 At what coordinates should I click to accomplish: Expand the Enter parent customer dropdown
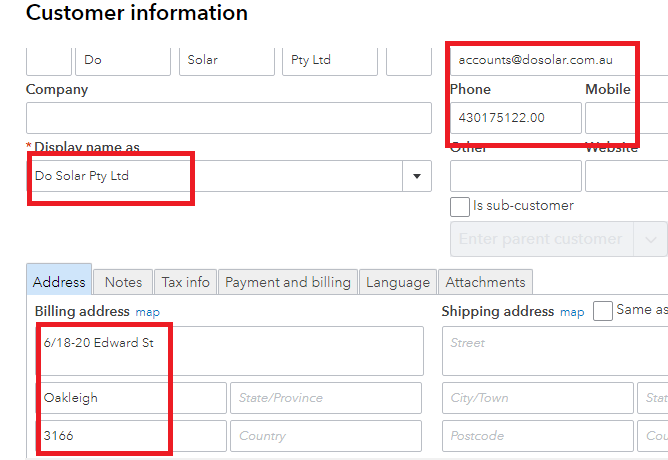[650, 239]
